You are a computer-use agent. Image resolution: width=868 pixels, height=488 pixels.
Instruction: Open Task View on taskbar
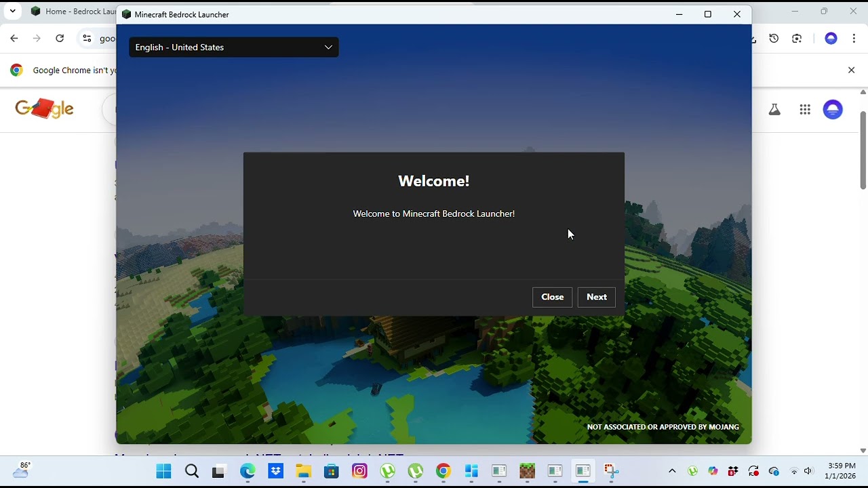pos(218,471)
